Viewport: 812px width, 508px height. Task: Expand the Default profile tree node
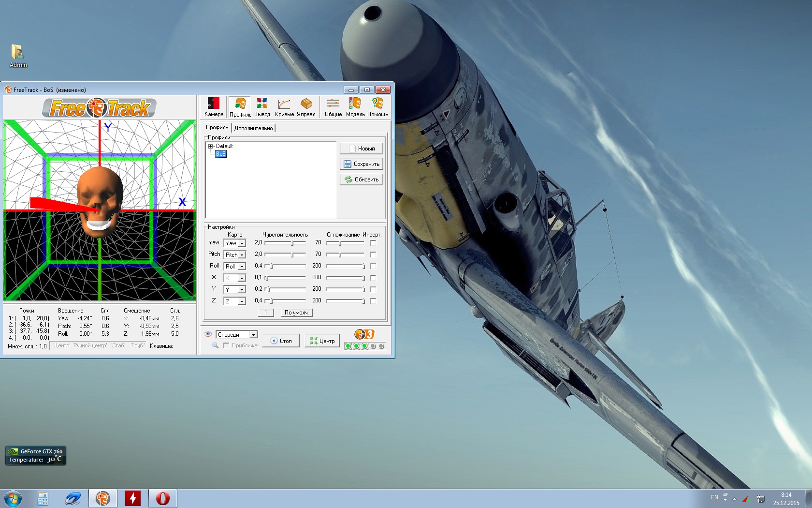pos(210,146)
